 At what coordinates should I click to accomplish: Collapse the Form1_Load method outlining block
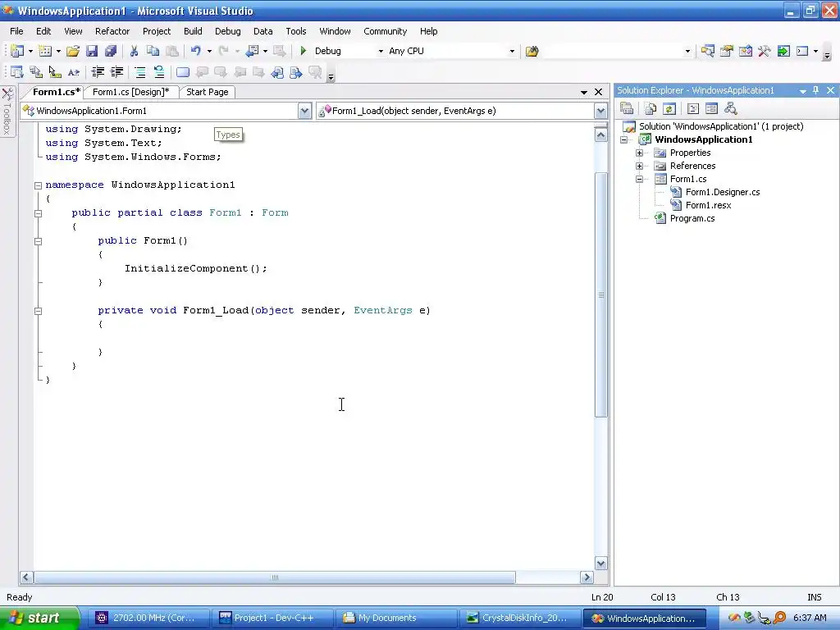pyautogui.click(x=38, y=311)
